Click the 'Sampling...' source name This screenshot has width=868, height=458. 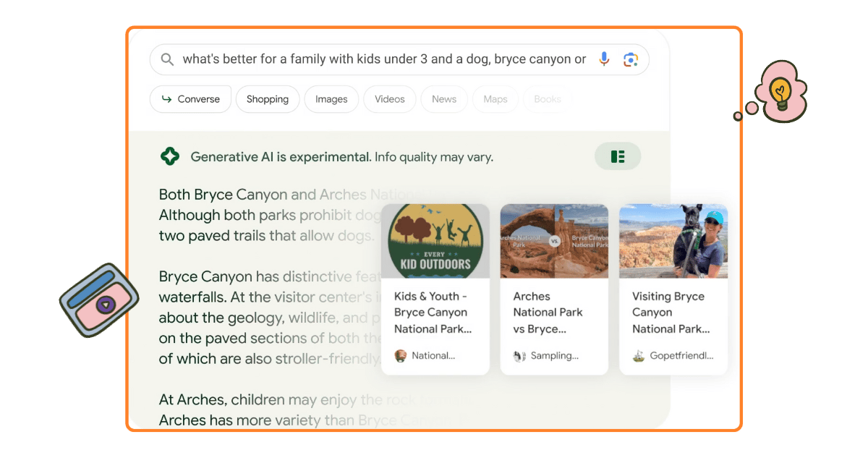click(x=555, y=356)
